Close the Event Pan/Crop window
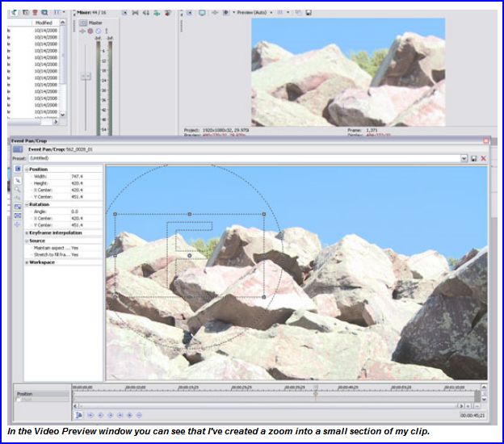This screenshot has height=444, width=504. pos(486,141)
